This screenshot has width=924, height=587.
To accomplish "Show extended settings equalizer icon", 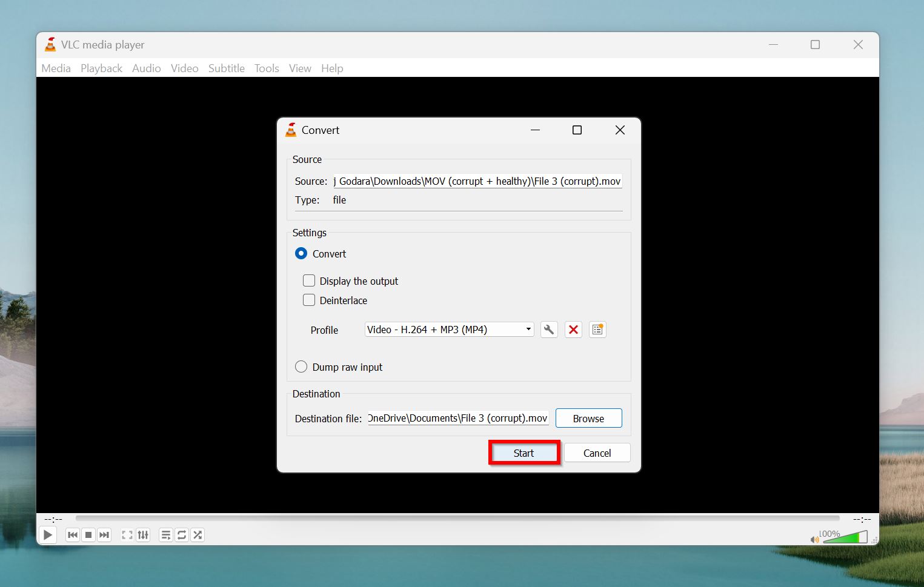I will point(143,535).
